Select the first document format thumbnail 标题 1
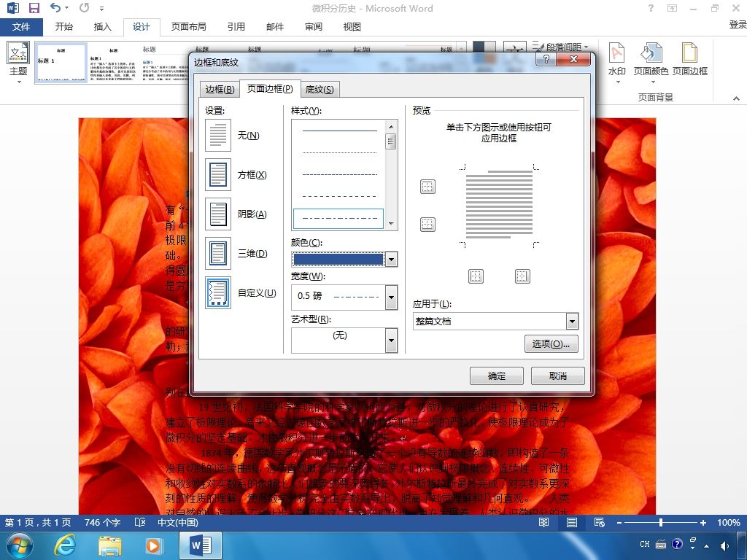The image size is (747, 560). click(61, 63)
